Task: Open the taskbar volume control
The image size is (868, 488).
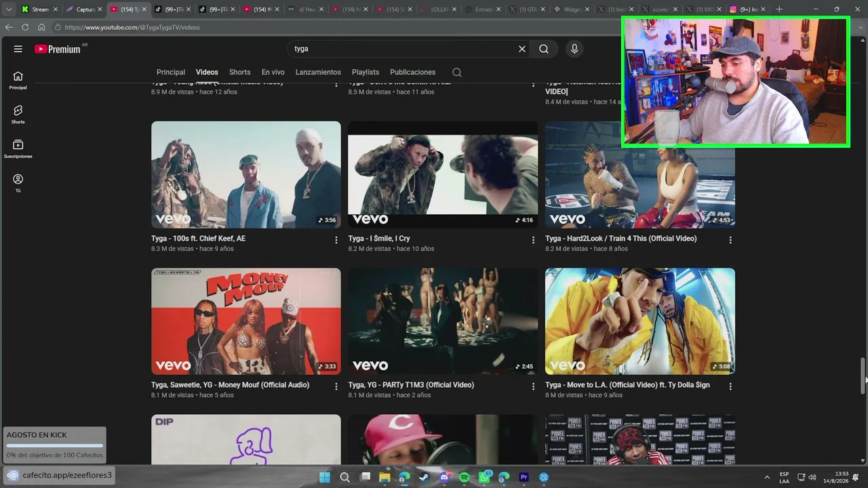Action: pyautogui.click(x=812, y=477)
